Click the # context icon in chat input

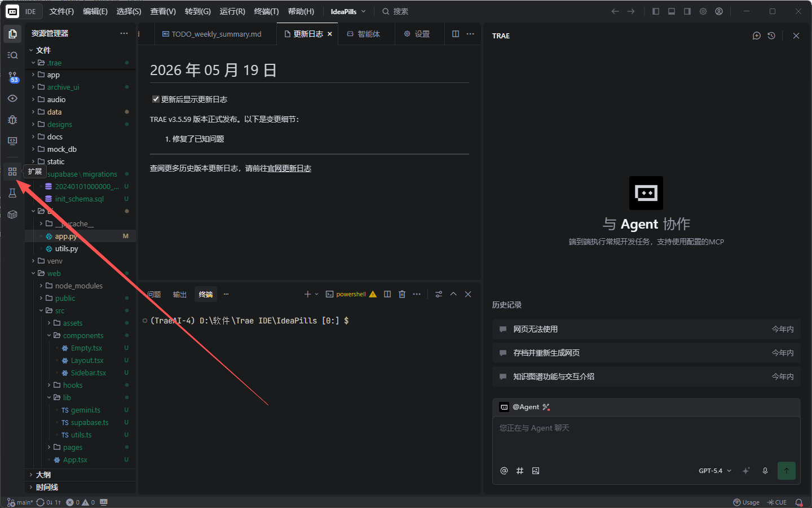point(520,471)
